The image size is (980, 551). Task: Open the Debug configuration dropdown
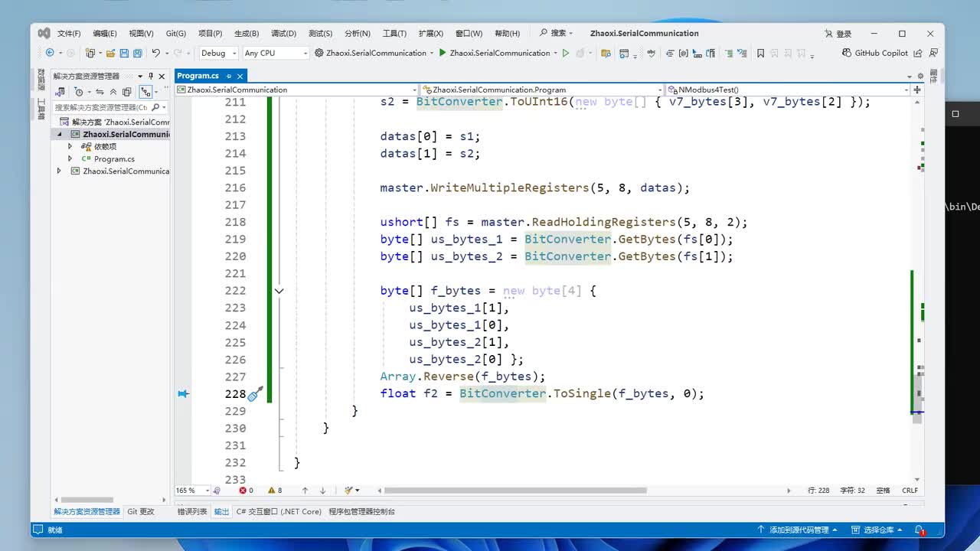point(217,53)
